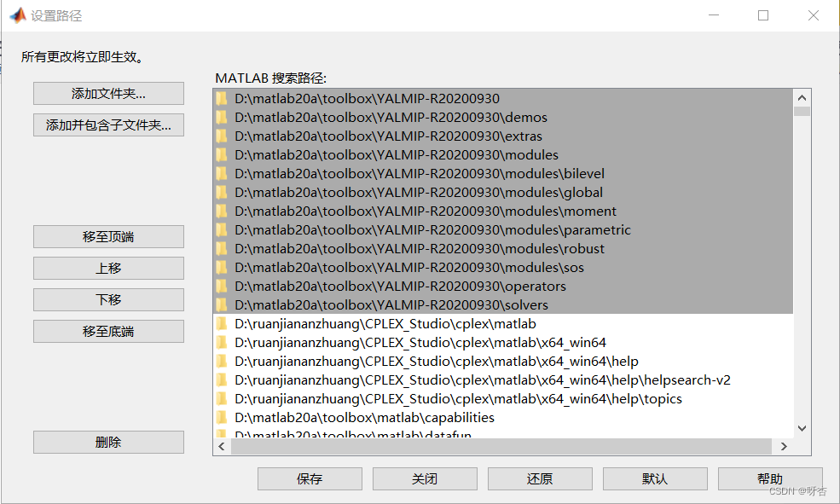This screenshot has height=504, width=840.
Task: Click 下移 to move down
Action: [109, 300]
